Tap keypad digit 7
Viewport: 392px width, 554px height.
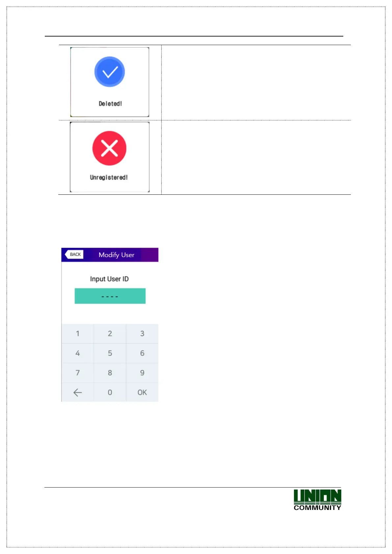(77, 373)
